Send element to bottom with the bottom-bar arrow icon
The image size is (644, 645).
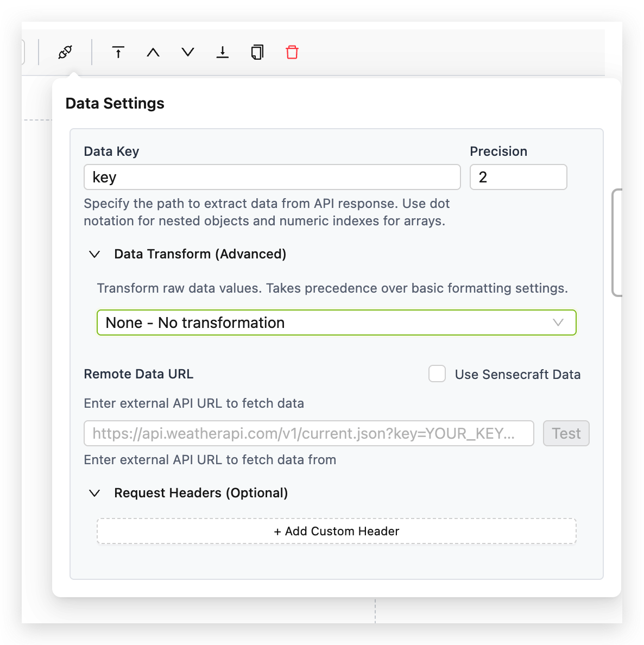pos(223,52)
